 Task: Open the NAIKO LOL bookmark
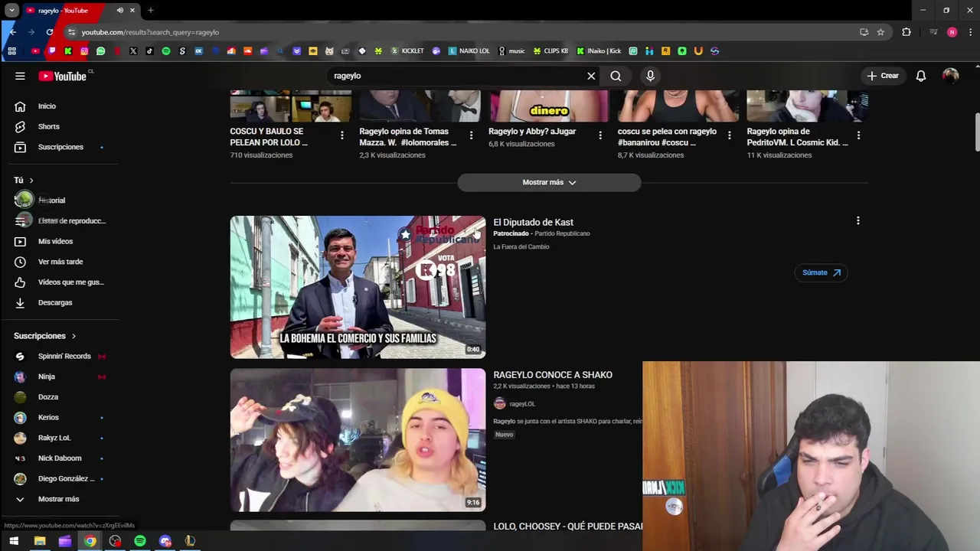tap(469, 51)
